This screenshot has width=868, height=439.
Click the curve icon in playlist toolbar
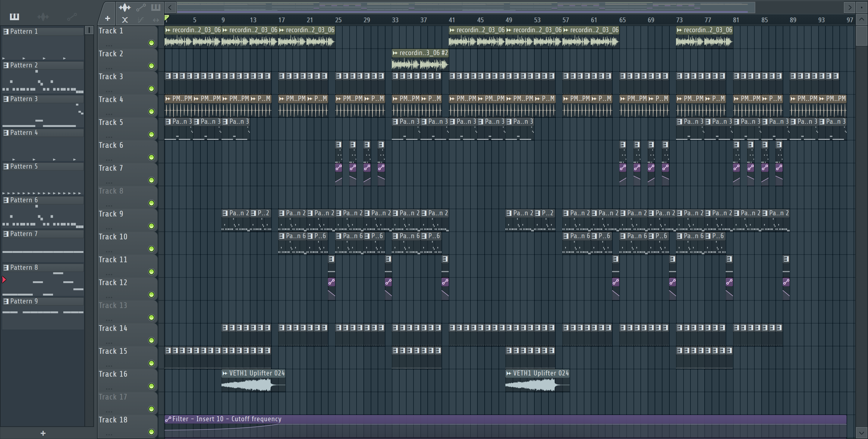[141, 20]
